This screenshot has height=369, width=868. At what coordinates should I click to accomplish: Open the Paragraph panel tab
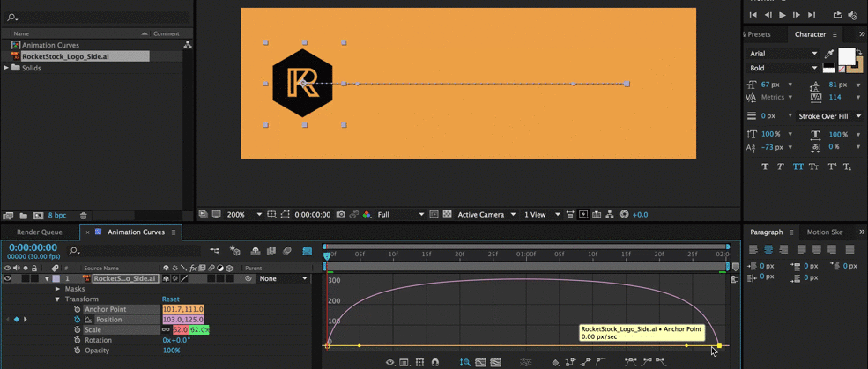(x=767, y=232)
